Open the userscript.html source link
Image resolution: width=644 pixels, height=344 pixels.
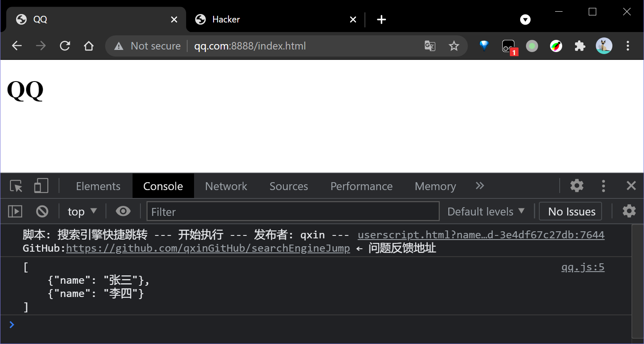(481, 235)
